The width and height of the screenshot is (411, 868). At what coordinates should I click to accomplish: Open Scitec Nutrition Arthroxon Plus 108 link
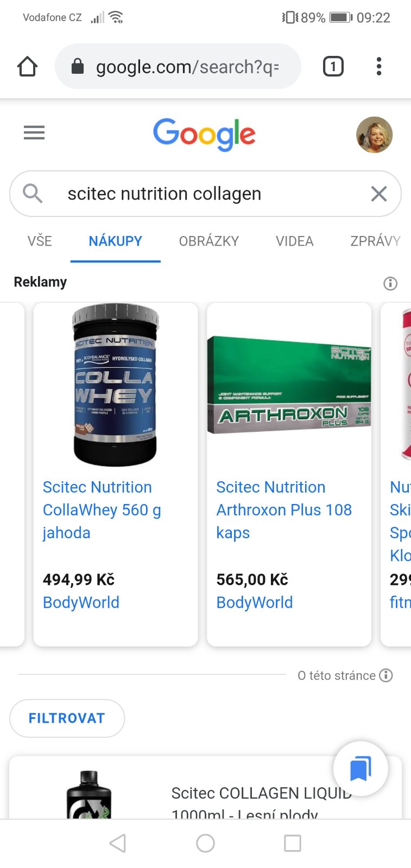coord(283,509)
